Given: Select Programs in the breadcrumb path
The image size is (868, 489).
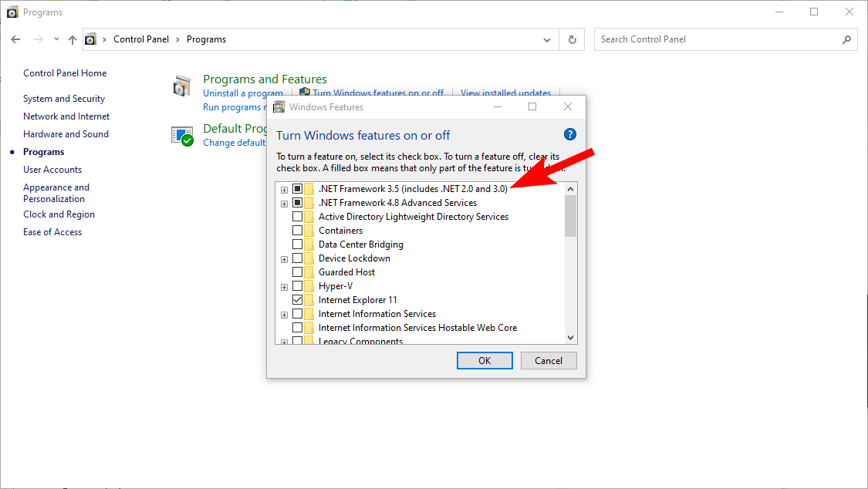Looking at the screenshot, I should 205,39.
